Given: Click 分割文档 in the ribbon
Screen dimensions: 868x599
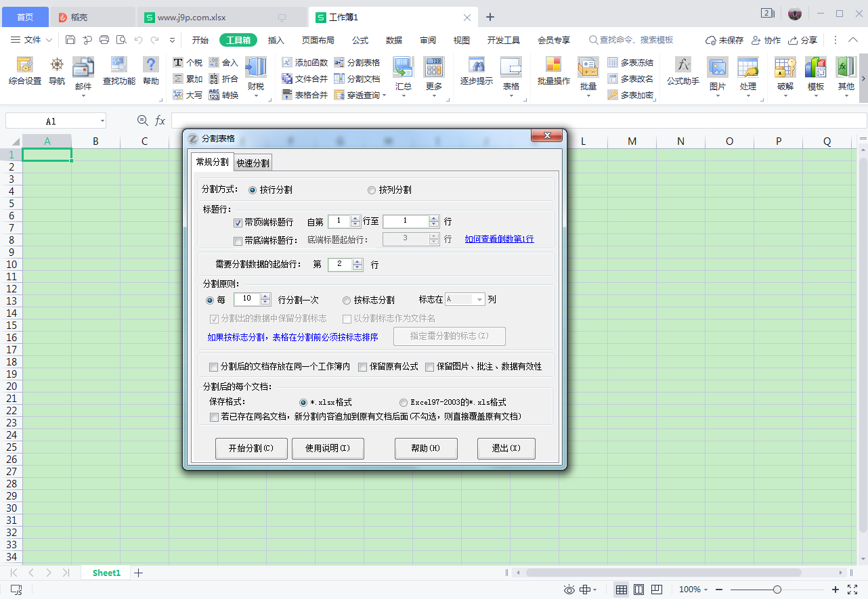Looking at the screenshot, I should pos(357,79).
